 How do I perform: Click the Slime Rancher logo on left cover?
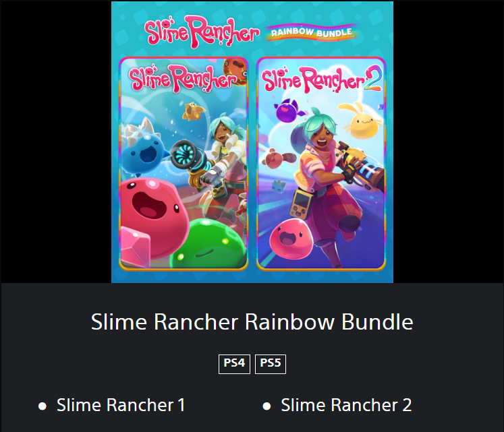click(x=182, y=78)
